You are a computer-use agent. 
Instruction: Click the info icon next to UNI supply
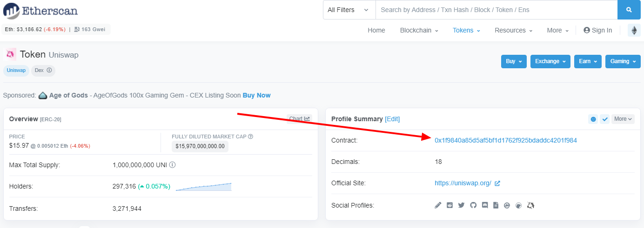[x=172, y=165]
